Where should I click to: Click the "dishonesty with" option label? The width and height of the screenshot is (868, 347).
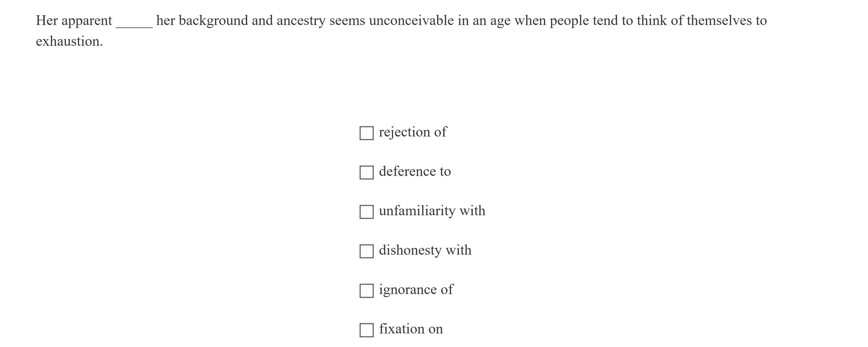point(425,250)
